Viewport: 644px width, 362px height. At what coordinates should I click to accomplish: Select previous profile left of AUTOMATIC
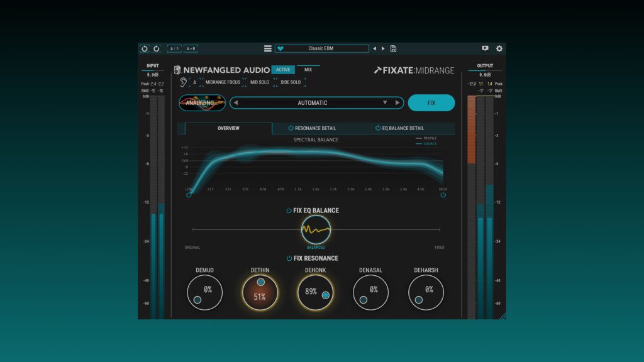click(x=236, y=102)
